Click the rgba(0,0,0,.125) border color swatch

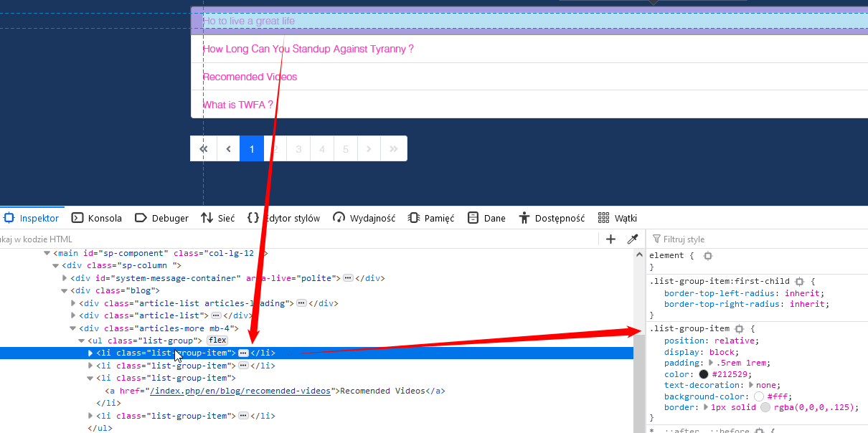tap(765, 407)
